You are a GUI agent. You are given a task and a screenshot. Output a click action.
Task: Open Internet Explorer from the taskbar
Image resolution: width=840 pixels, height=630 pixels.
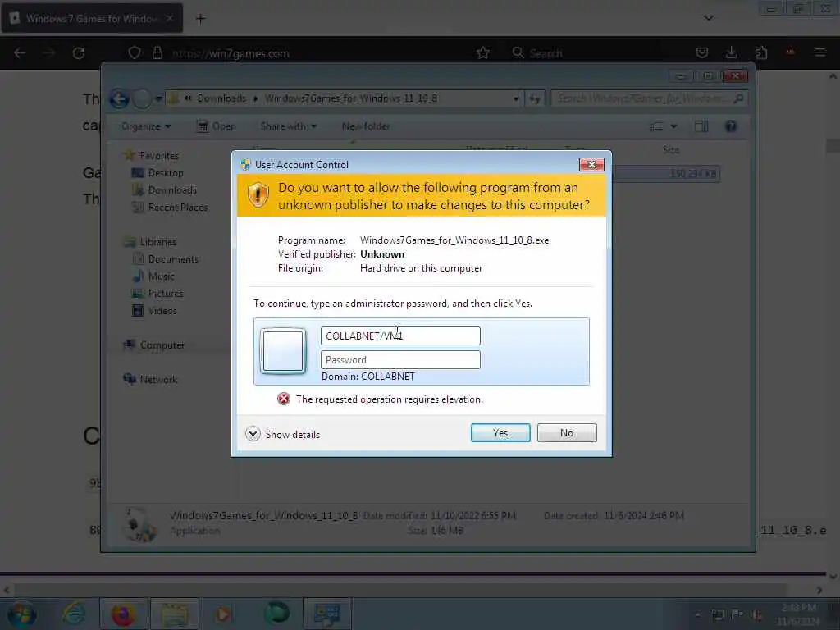pos(73,614)
